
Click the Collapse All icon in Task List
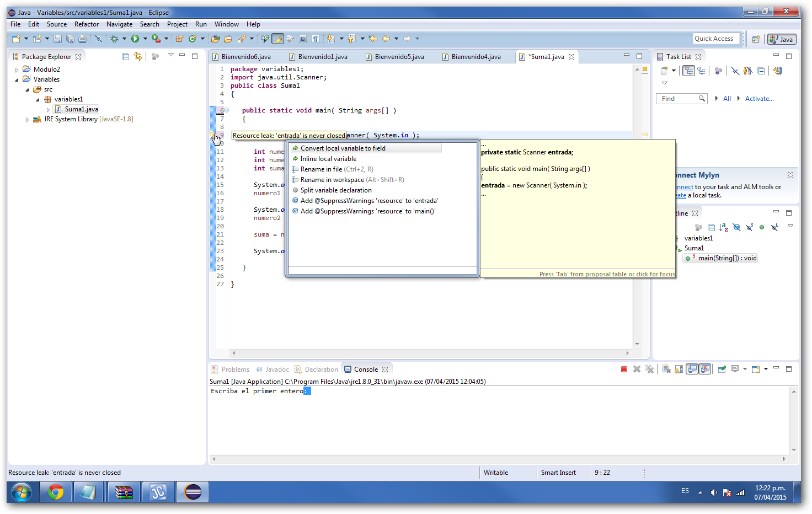[x=761, y=71]
